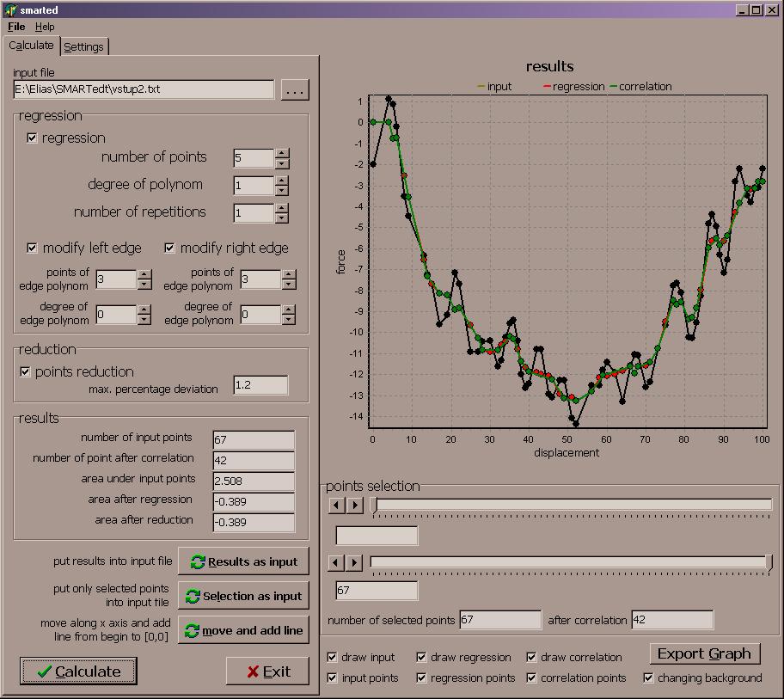Click the Export Graph button

[x=704, y=653]
